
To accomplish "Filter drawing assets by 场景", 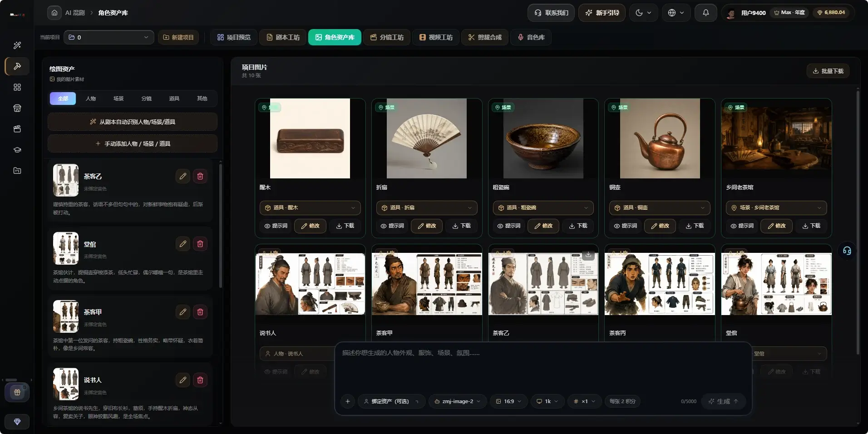I will (x=118, y=99).
